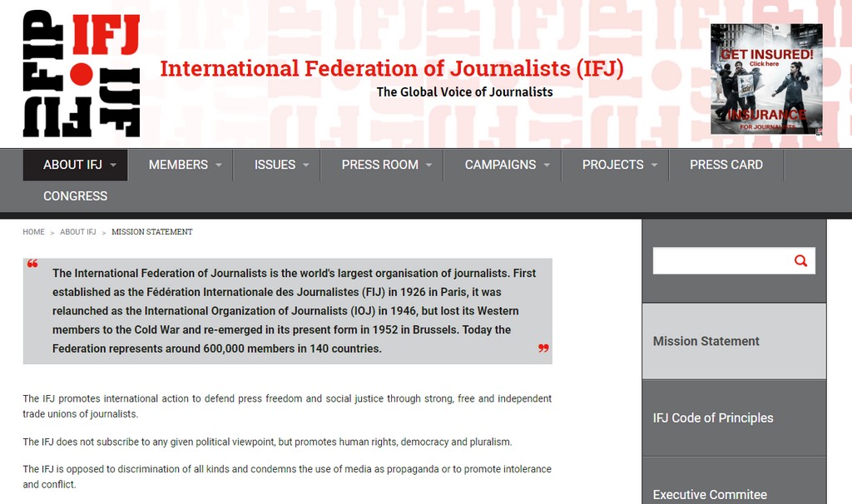Click the paragraph about opposing discrimination
852x504 pixels.
tap(287, 477)
